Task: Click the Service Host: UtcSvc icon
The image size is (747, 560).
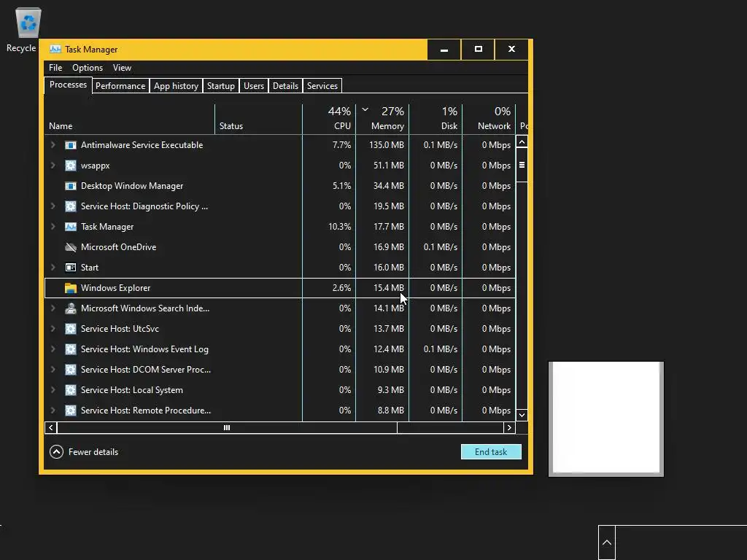Action: (x=71, y=329)
